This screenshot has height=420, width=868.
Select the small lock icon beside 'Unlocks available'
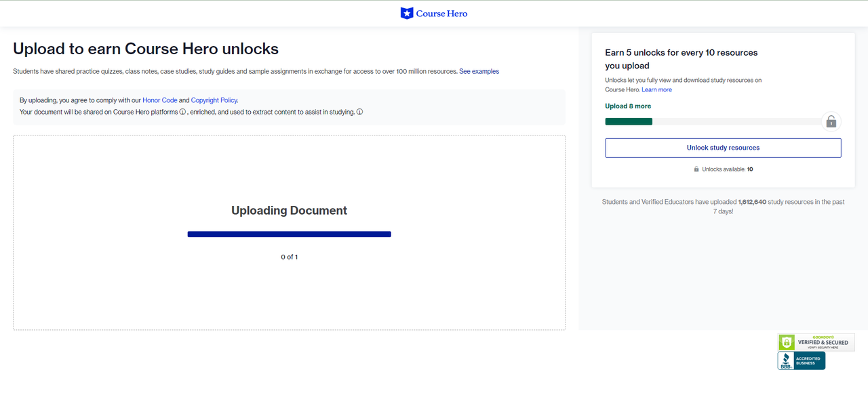(x=696, y=169)
